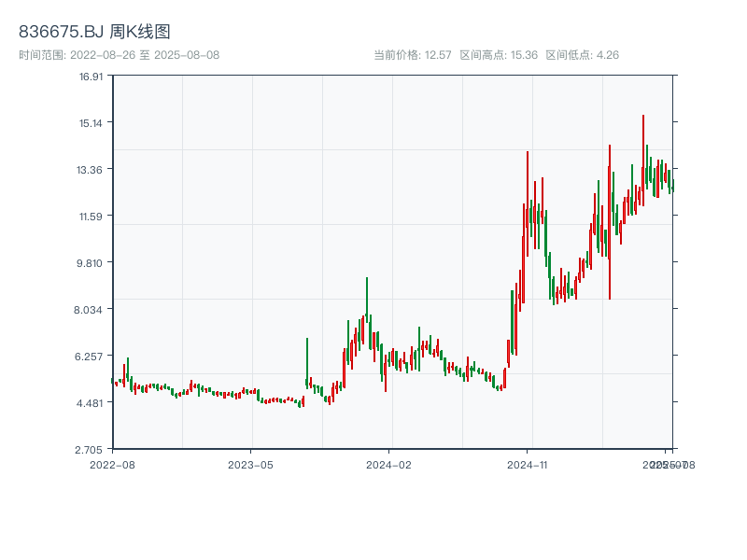This screenshot has width=747, height=560.
Task: Click y-axis label 8.034
Action: tap(88, 310)
